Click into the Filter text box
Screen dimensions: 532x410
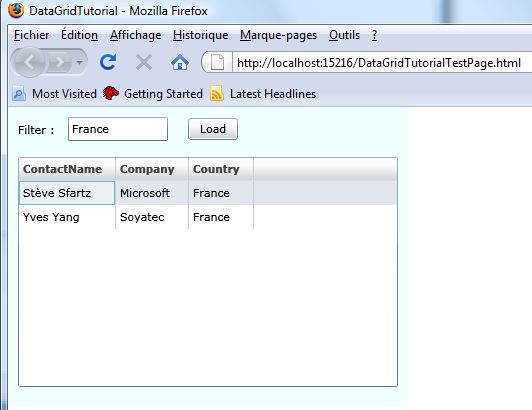118,129
